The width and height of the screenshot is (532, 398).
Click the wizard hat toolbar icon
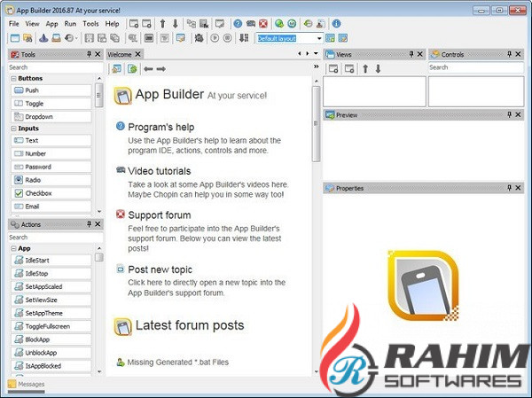(43, 38)
